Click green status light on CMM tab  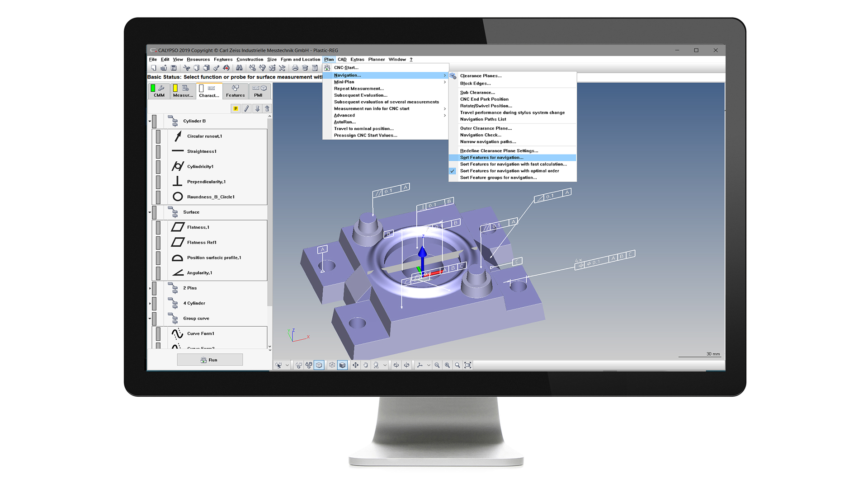pos(153,88)
